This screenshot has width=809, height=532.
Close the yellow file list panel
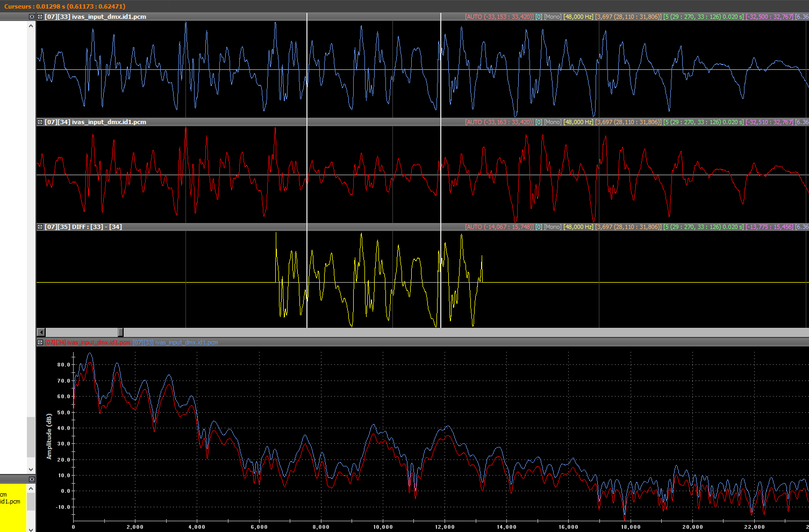[32, 479]
